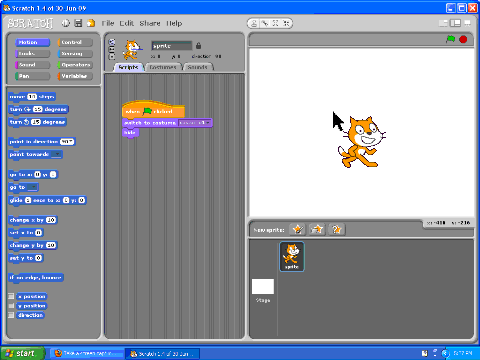This screenshot has width=480, height=360.
Task: Click the value field in 'change x by' block
Action: point(51,220)
